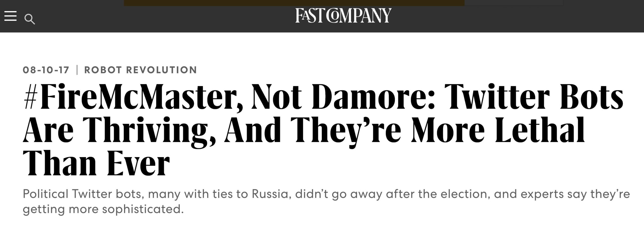Open the Robot Revolution category link
The width and height of the screenshot is (644, 232).
tap(140, 70)
